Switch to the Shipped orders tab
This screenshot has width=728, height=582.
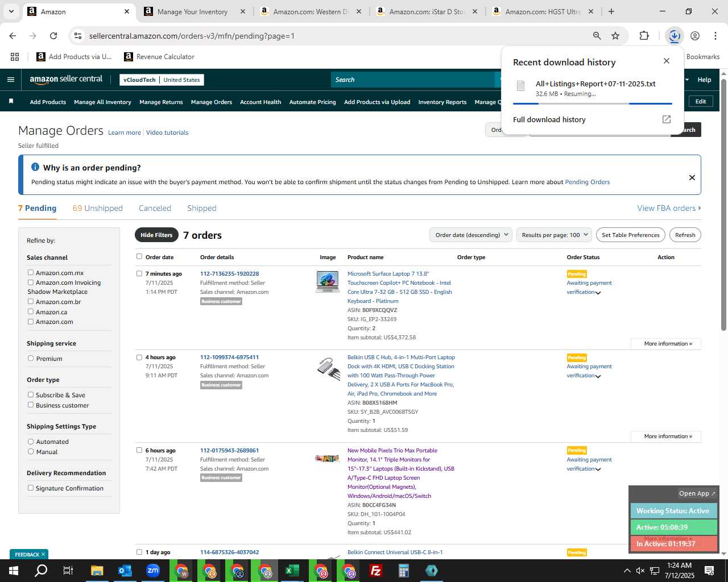point(202,208)
